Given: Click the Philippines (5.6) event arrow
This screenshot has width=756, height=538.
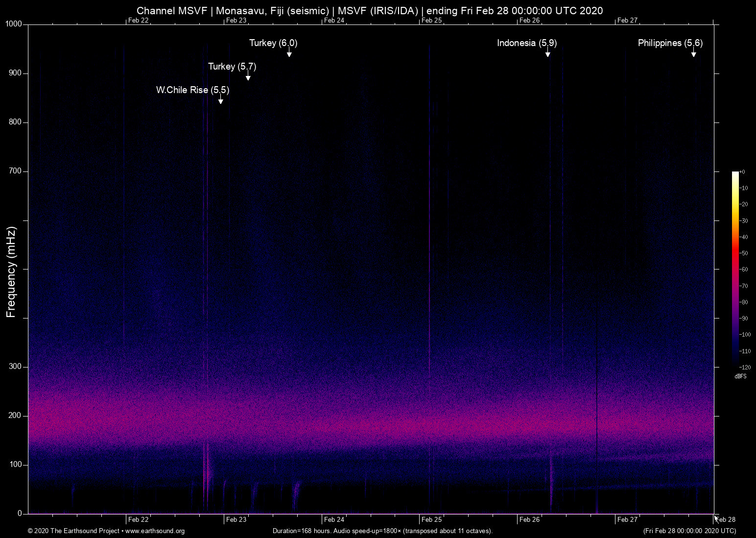Looking at the screenshot, I should (694, 54).
